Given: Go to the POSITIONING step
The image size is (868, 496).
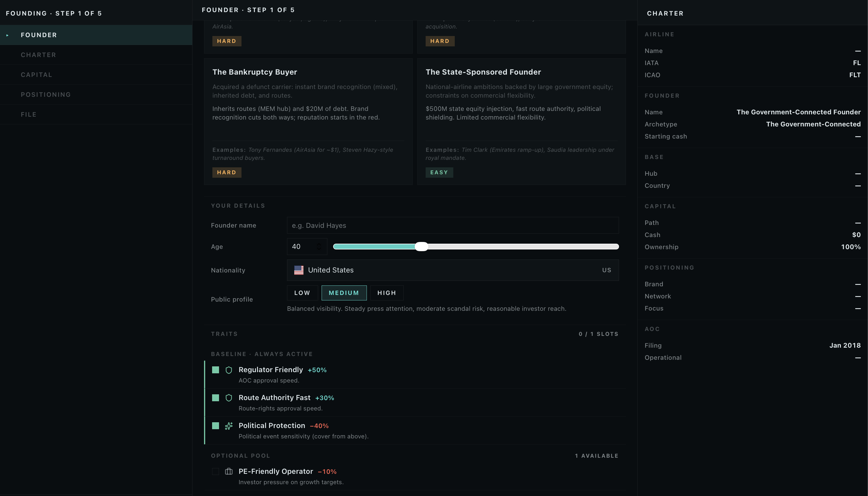Looking at the screenshot, I should click(x=96, y=95).
